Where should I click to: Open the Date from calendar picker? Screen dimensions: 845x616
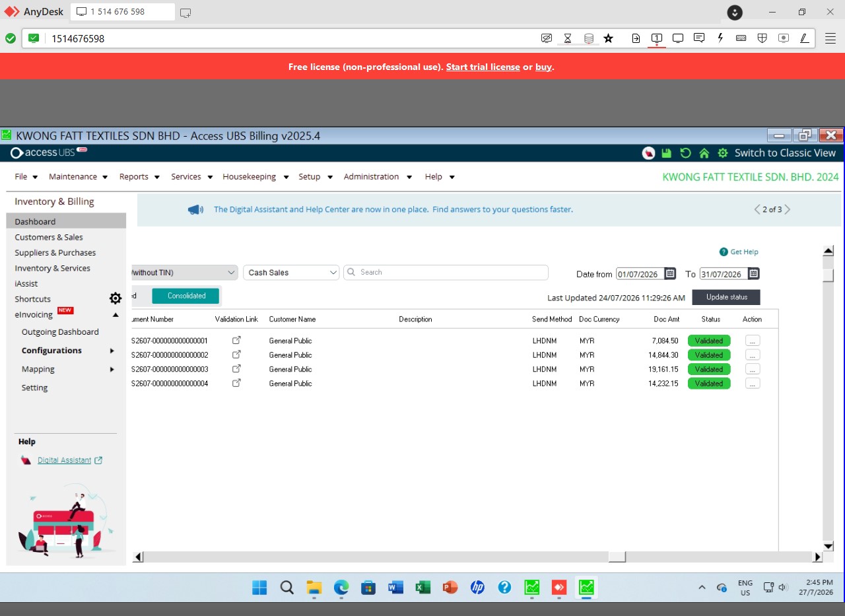(x=670, y=273)
